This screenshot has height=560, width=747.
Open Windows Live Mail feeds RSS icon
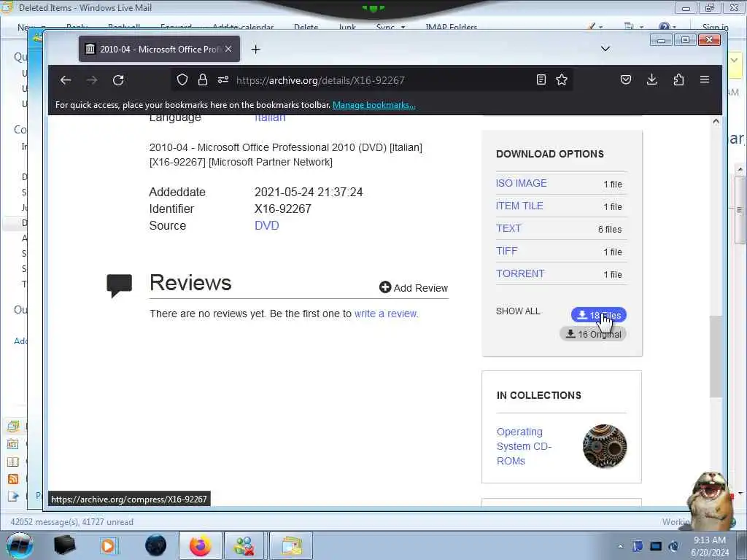pyautogui.click(x=13, y=479)
